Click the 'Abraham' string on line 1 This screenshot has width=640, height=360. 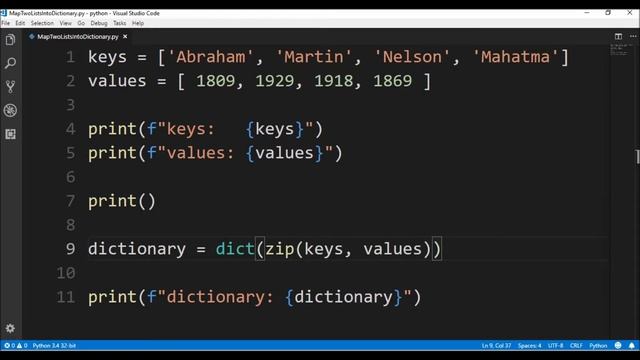(211, 57)
